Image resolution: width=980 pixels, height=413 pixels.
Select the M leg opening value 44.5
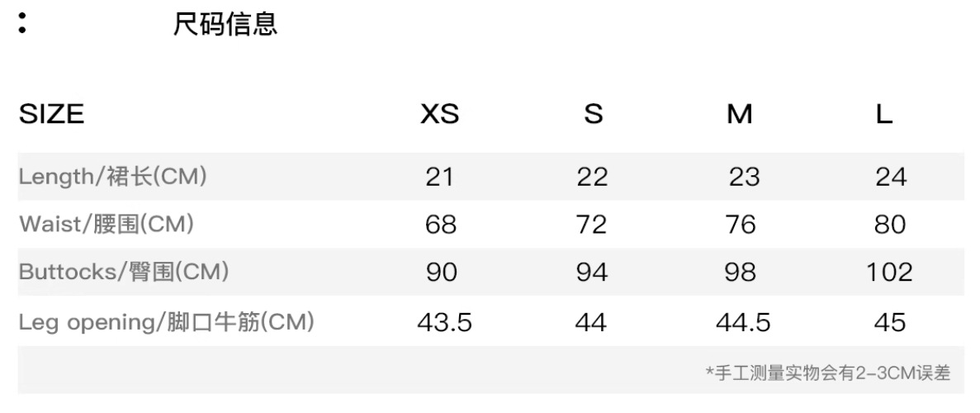[x=743, y=322]
